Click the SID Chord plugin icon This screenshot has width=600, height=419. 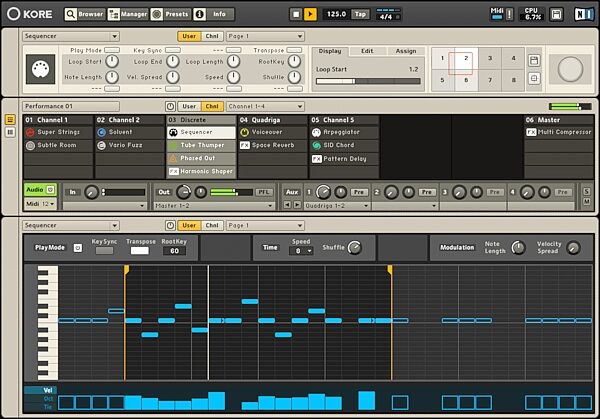(316, 145)
